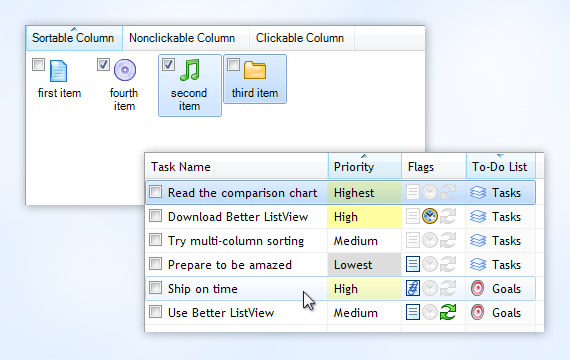Select the 'Try multi-column sorting' task name
The width and height of the screenshot is (570, 360).
click(236, 241)
